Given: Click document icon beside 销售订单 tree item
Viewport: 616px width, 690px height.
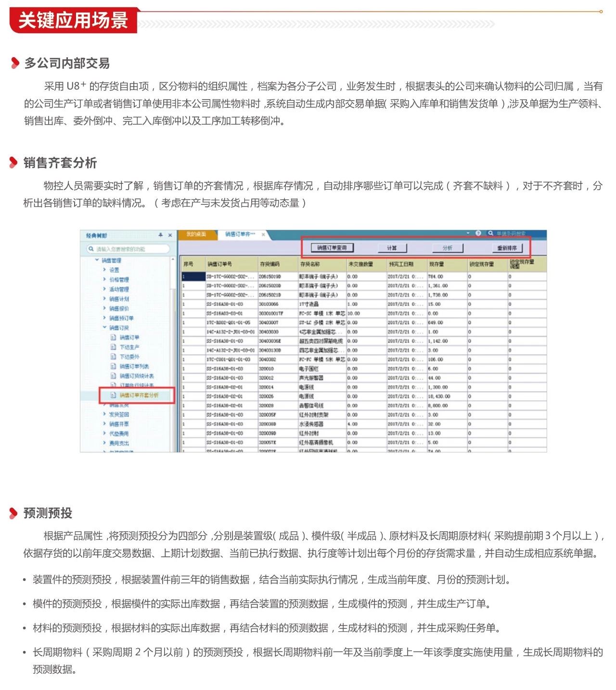Looking at the screenshot, I should [x=114, y=337].
